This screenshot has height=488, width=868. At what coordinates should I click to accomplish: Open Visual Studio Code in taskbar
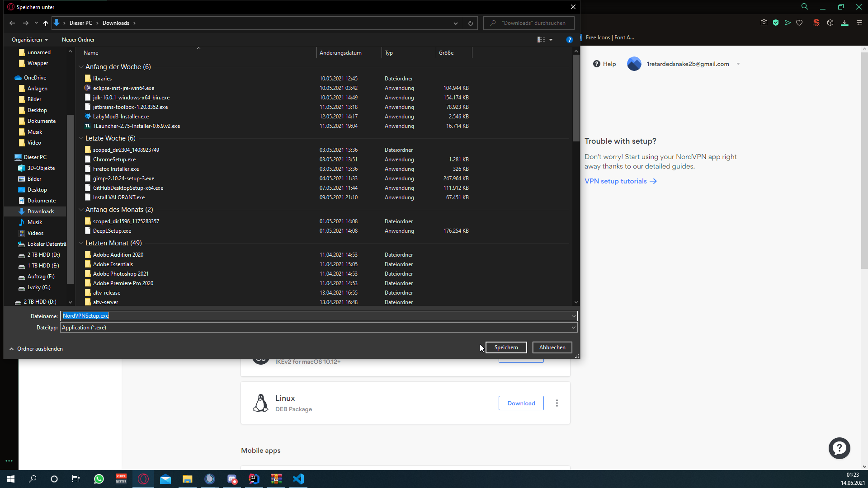click(298, 479)
